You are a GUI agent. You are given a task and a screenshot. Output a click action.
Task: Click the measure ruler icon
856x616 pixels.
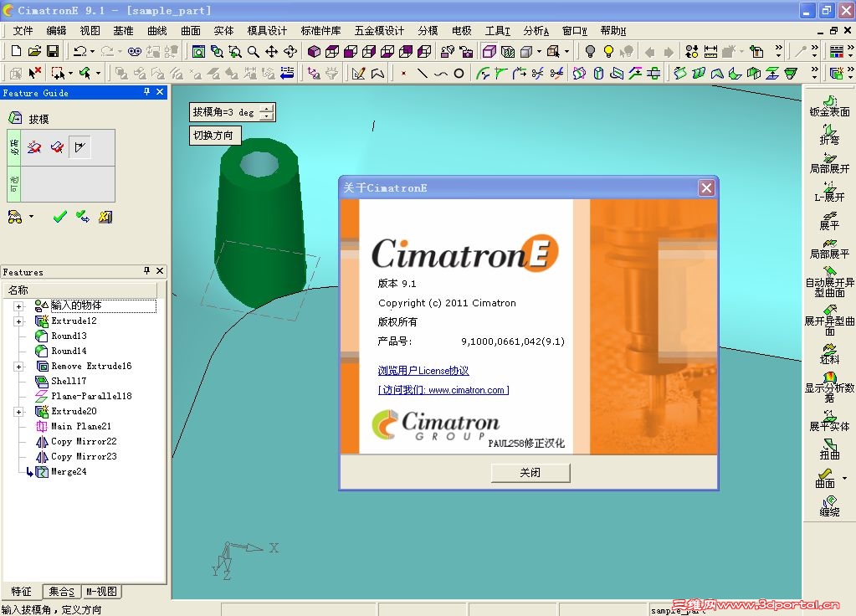pos(710,51)
